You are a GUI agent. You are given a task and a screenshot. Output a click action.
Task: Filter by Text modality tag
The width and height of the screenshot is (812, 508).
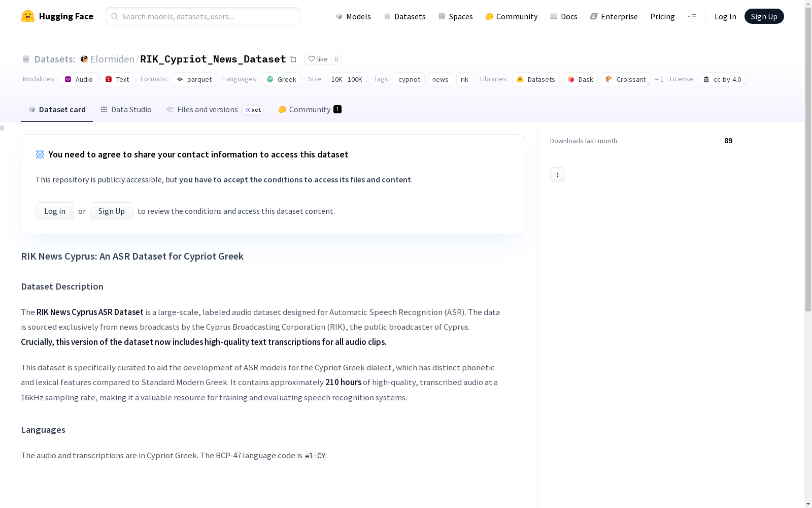[x=117, y=79]
